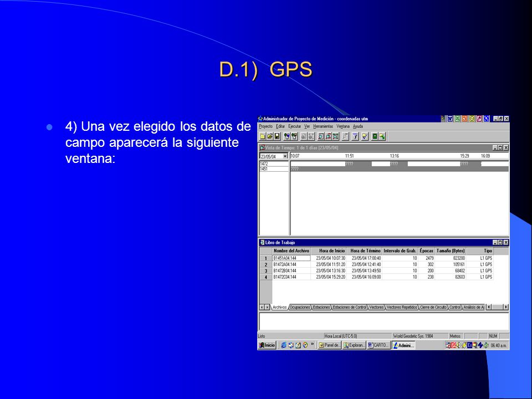
Task: Click the funnel Filter toolbar icon
Action: click(x=355, y=136)
